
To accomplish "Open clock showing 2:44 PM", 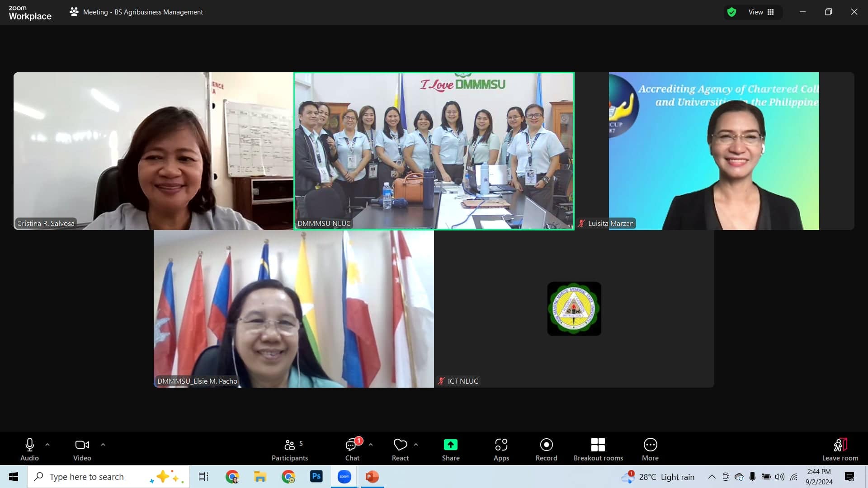I will coord(819,477).
